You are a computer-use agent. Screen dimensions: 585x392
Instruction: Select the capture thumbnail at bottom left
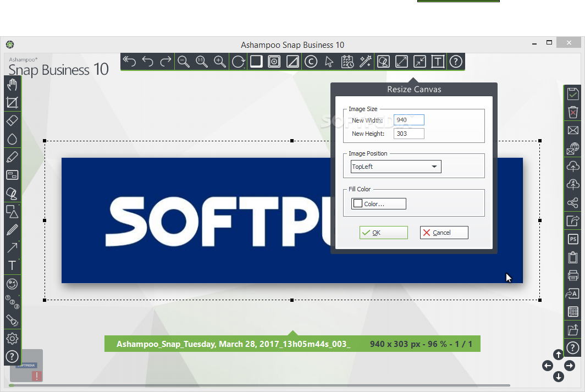(x=26, y=366)
